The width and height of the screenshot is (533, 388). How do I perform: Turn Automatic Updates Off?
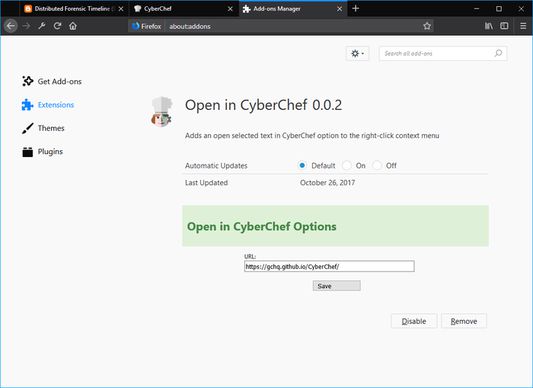pos(377,166)
